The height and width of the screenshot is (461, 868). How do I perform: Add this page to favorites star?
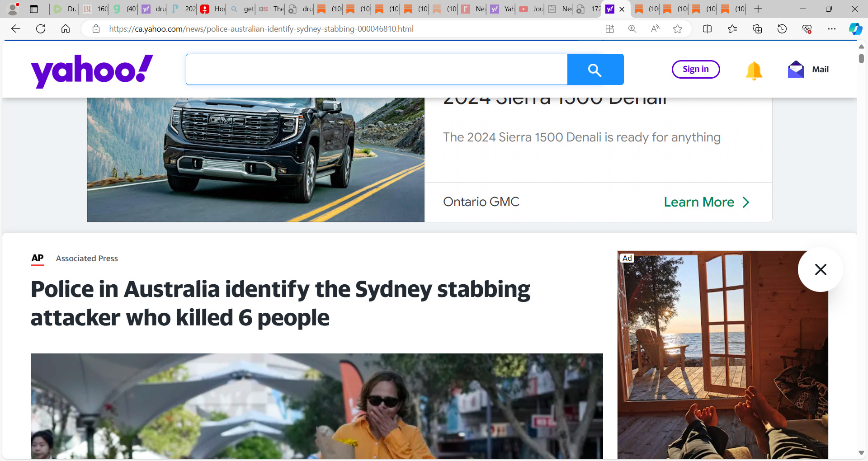677,29
